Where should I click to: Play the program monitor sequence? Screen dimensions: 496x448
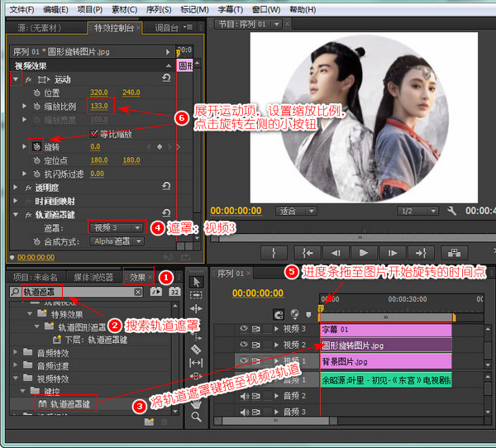(x=364, y=253)
